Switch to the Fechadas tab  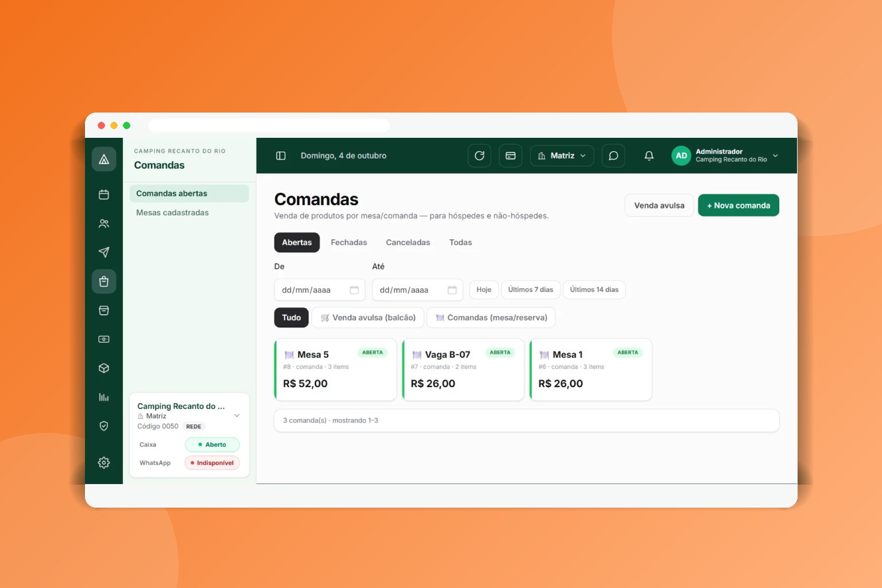(349, 242)
